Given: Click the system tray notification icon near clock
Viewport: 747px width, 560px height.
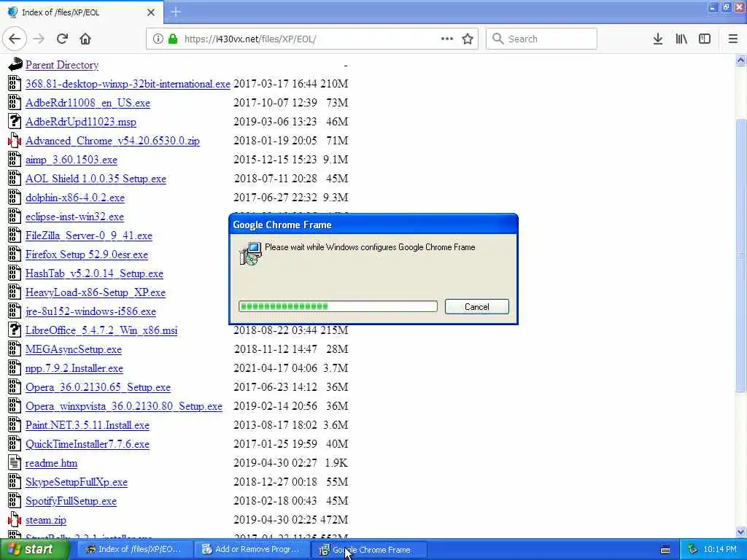Looking at the screenshot, I should point(693,550).
